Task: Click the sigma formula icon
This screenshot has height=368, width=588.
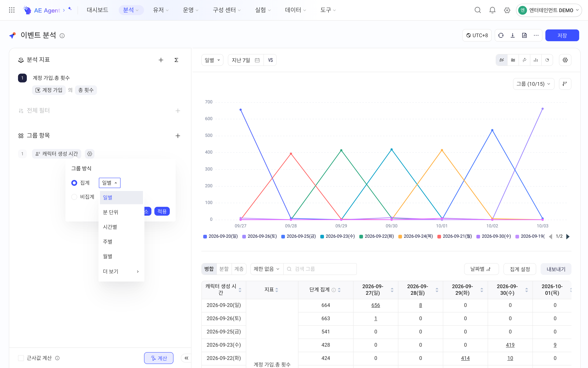Action: 176,60
